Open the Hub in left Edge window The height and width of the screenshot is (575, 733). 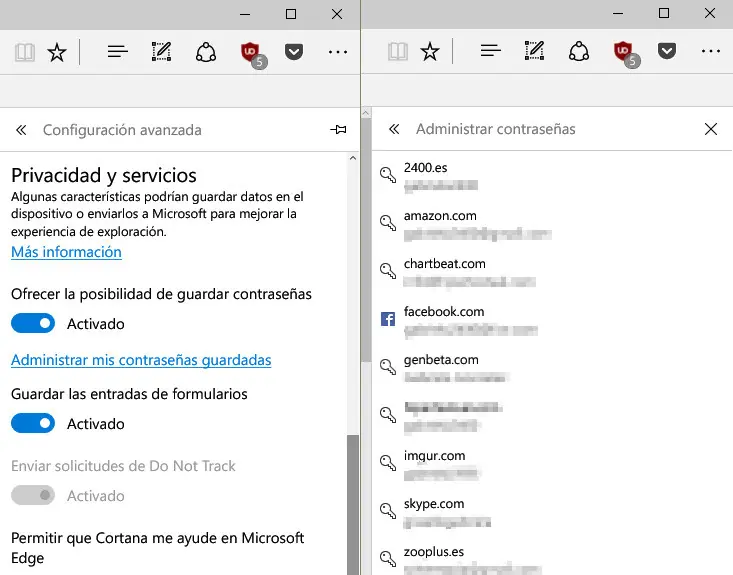(x=117, y=51)
